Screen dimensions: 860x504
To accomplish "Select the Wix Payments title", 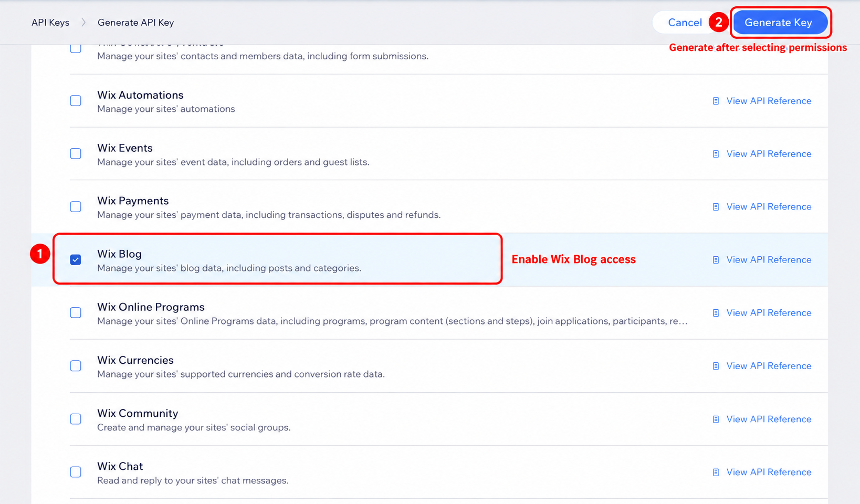I will coord(133,201).
